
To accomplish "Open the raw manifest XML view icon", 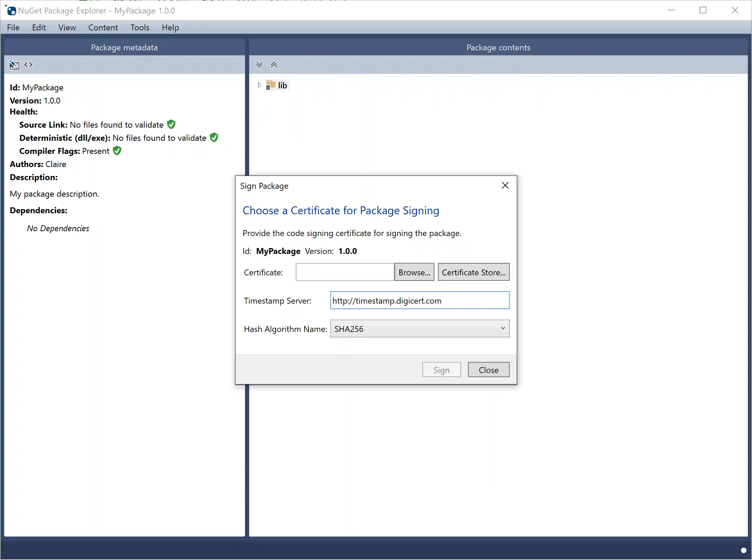I will 28,65.
